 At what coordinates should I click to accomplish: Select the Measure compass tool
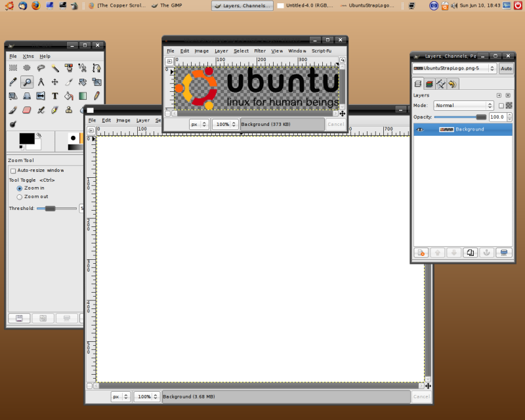(x=41, y=82)
